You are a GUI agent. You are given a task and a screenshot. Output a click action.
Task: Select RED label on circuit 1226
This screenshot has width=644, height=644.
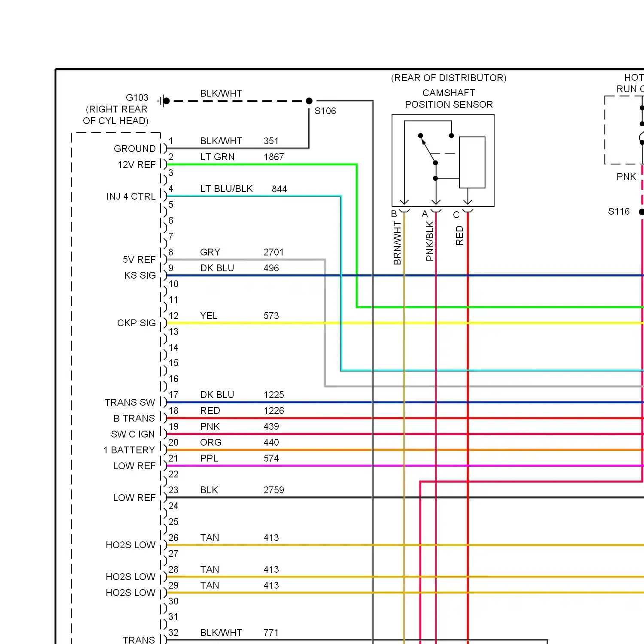[x=210, y=411]
